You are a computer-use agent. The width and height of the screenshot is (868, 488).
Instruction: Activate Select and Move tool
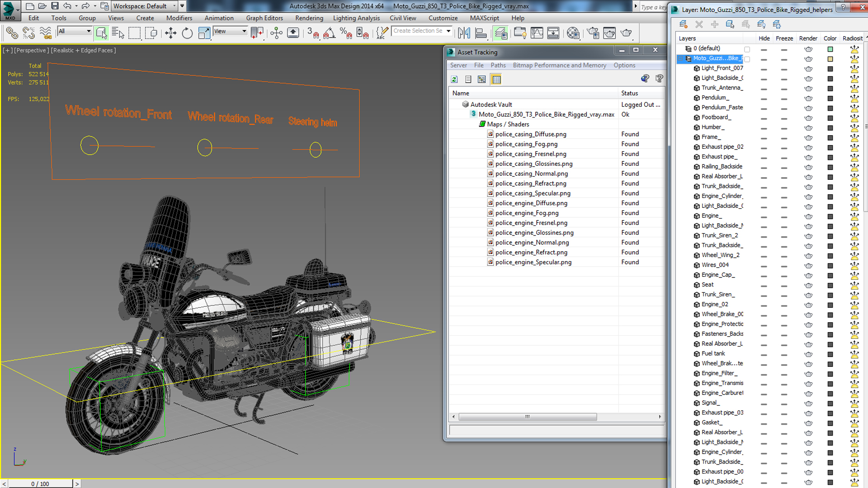pos(170,33)
